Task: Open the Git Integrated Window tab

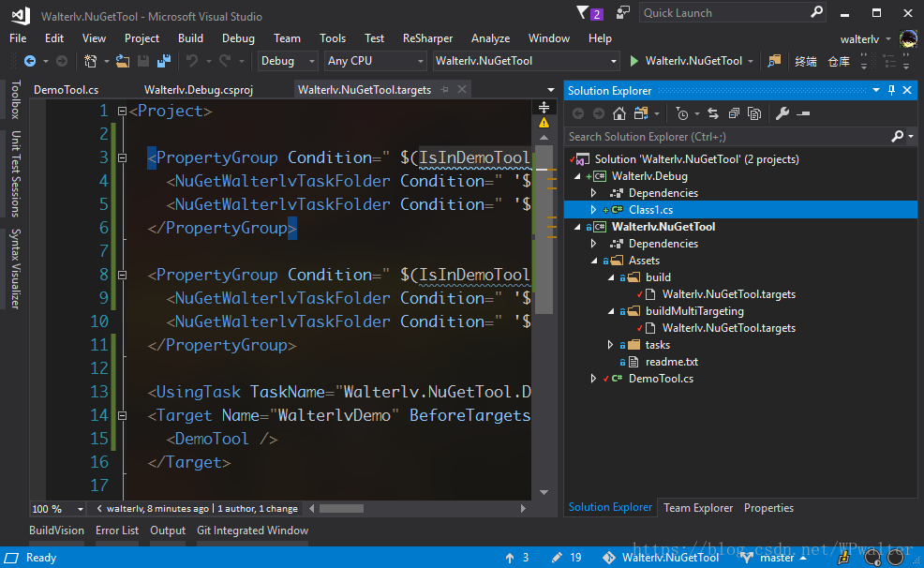Action: (252, 531)
